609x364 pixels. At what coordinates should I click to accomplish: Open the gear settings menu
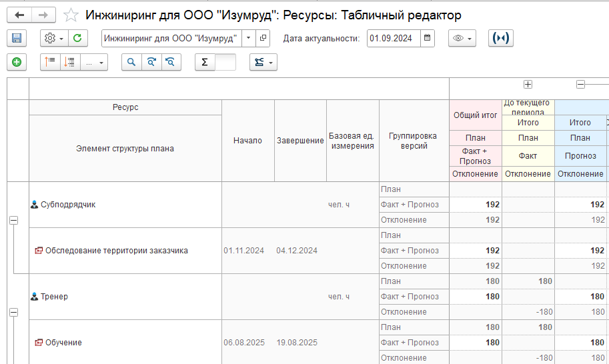tap(53, 39)
